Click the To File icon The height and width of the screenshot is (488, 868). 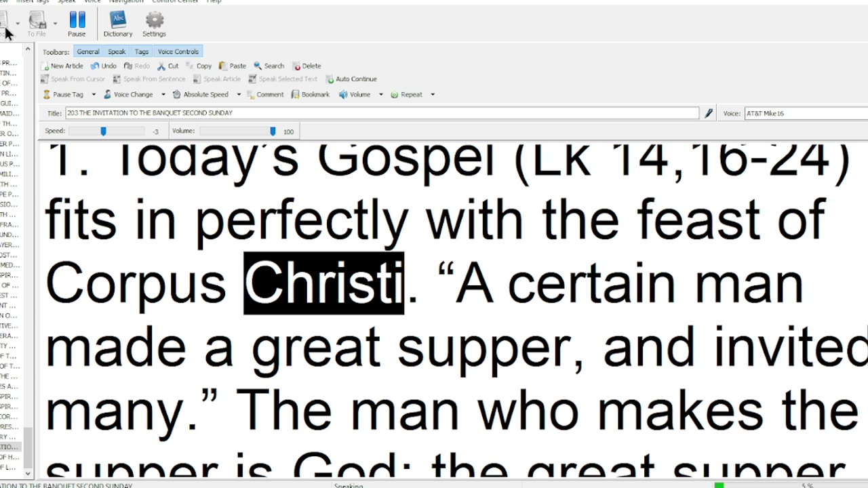point(37,24)
